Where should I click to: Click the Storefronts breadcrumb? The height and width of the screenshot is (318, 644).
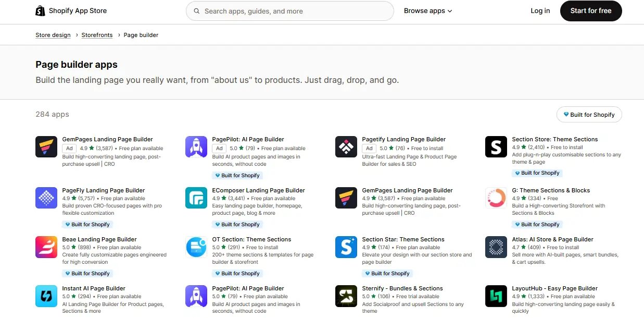click(x=97, y=34)
